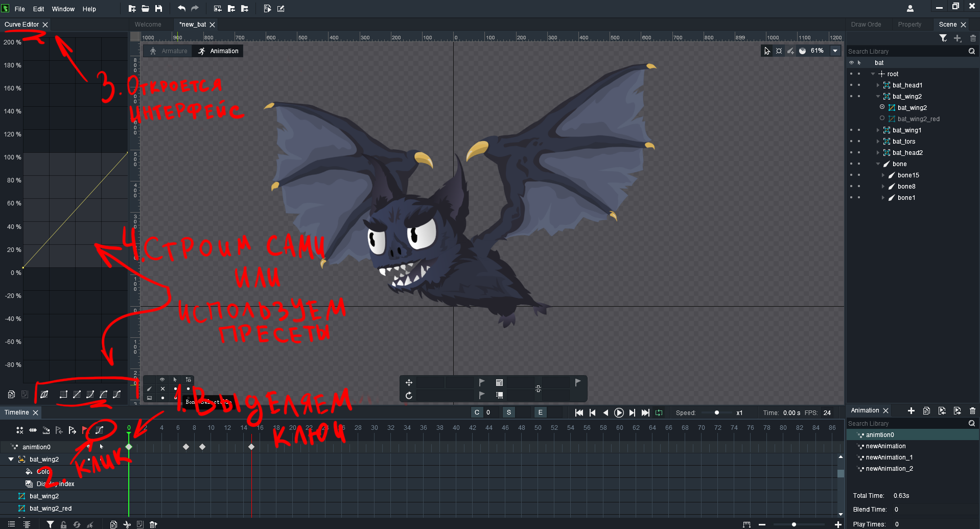
Task: Click the C button on playback bar
Action: click(477, 412)
